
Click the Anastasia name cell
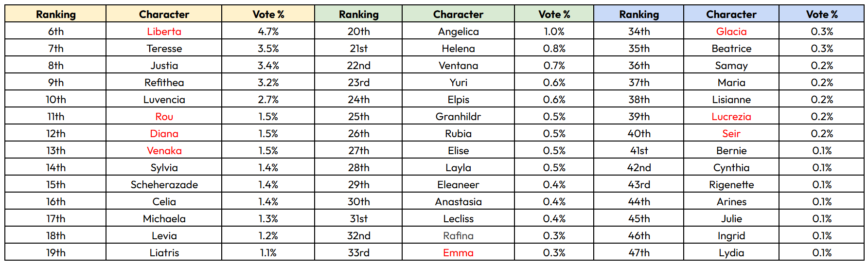point(458,202)
